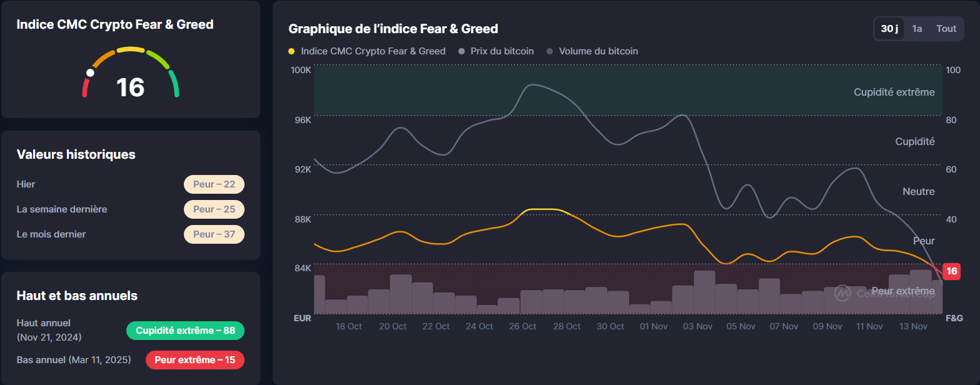Click the Cupidité extrême zone label
Viewport: 980px width, 385px height.
tap(894, 92)
